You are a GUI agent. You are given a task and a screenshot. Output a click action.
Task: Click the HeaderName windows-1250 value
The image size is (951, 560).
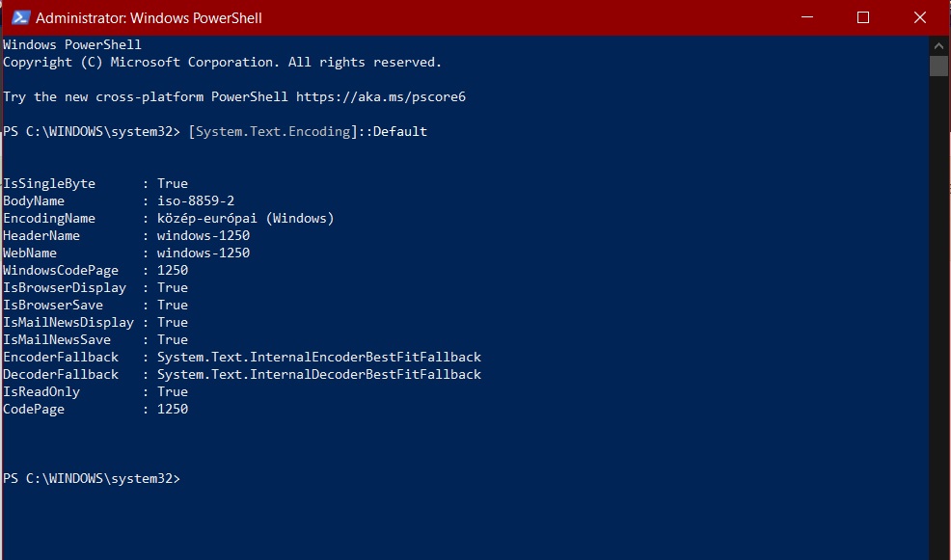coord(204,235)
